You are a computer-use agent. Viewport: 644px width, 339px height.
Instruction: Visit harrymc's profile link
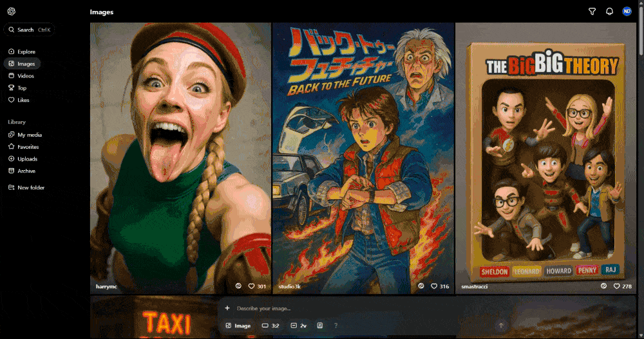pyautogui.click(x=106, y=287)
